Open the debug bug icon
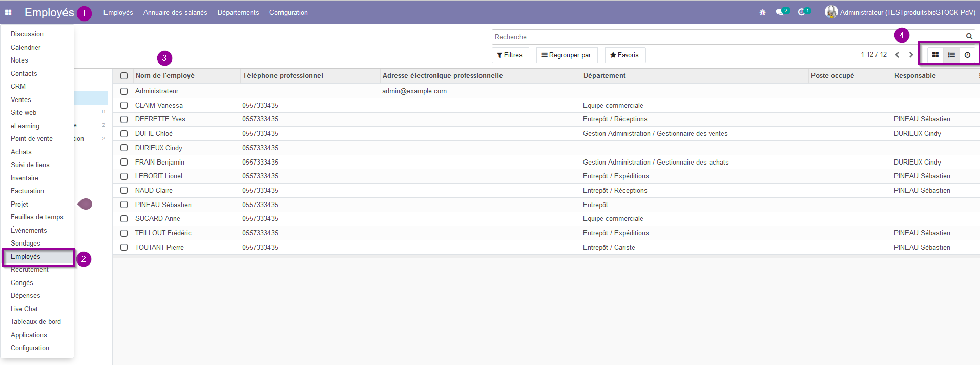Viewport: 980px width, 365px height. 762,12
